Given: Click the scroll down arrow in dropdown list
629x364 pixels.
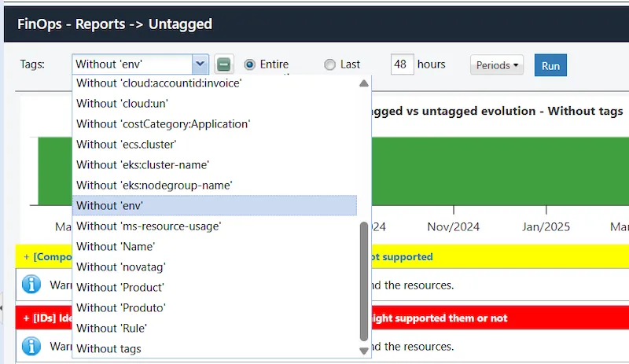Looking at the screenshot, I should point(363,351).
